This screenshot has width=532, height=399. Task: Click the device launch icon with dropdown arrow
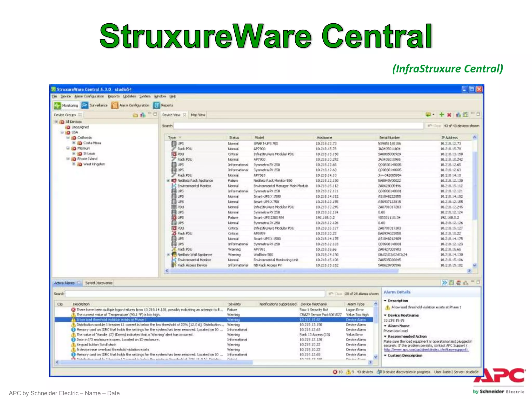coord(428,115)
